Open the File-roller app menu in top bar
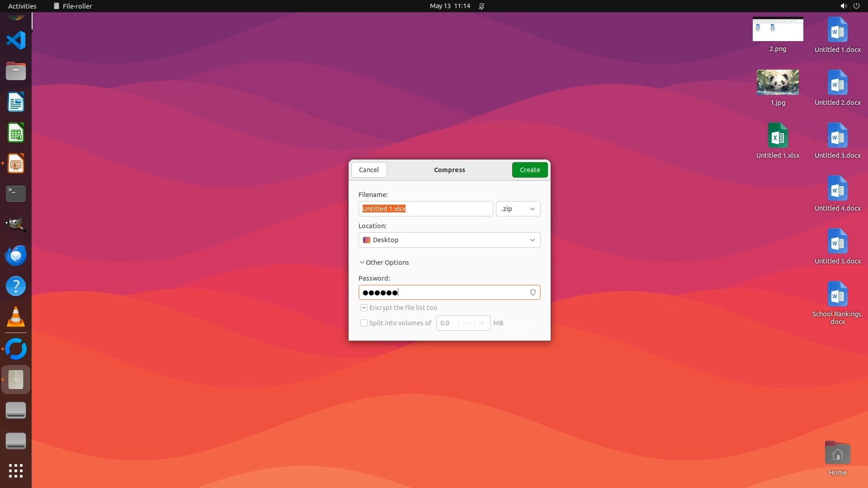The width and height of the screenshot is (868, 488). point(73,6)
